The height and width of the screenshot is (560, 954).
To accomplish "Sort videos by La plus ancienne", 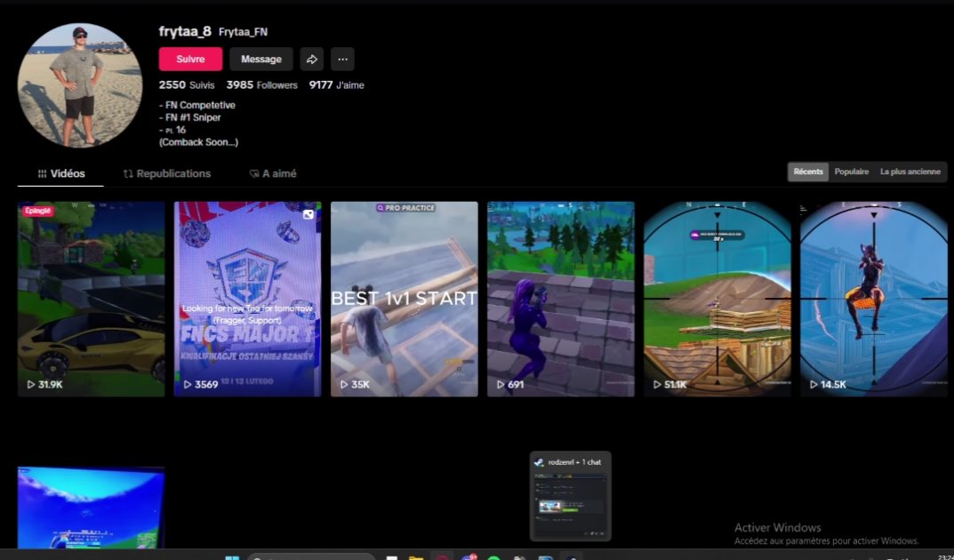I will tap(910, 172).
